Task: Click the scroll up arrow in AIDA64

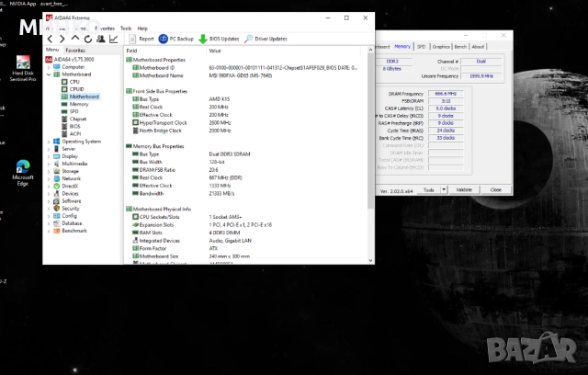Action: pos(370,50)
